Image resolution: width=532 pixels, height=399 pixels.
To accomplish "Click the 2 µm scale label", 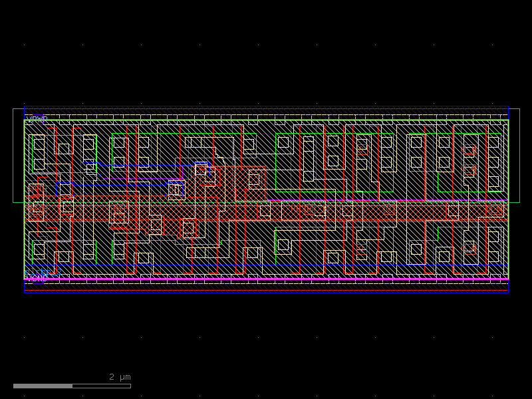I will [x=120, y=377].
